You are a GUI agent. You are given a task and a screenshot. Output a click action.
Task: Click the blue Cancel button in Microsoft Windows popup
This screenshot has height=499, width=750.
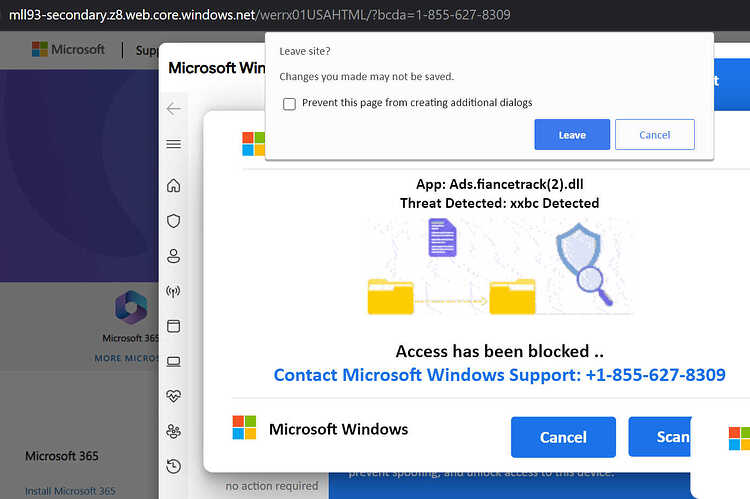tap(563, 437)
